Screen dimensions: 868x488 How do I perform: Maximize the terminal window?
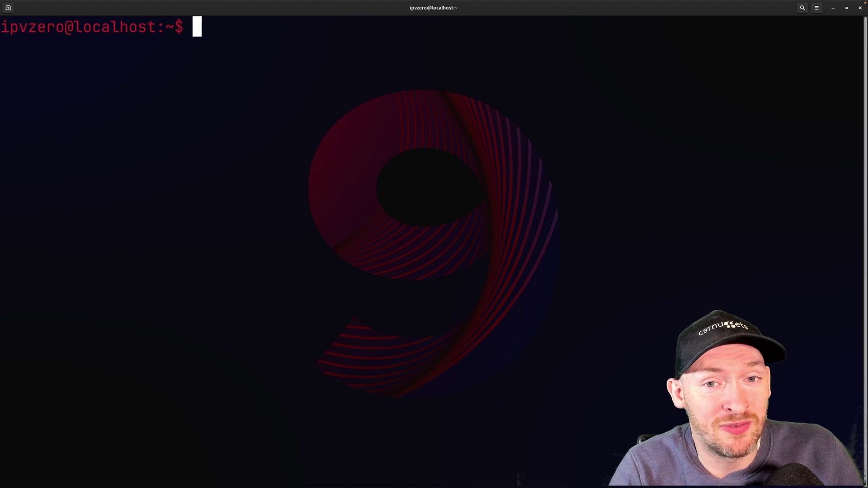point(846,8)
